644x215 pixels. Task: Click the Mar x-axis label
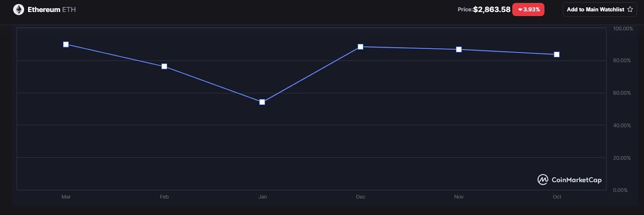coord(66,197)
